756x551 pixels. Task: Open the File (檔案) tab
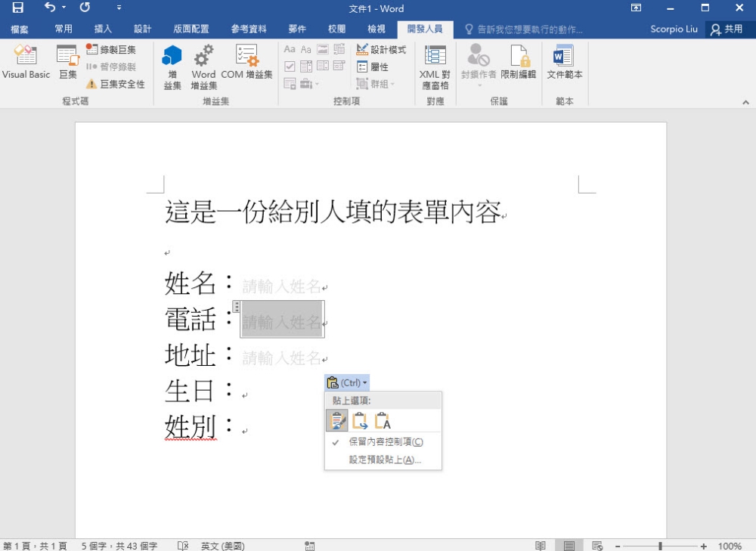[x=20, y=29]
